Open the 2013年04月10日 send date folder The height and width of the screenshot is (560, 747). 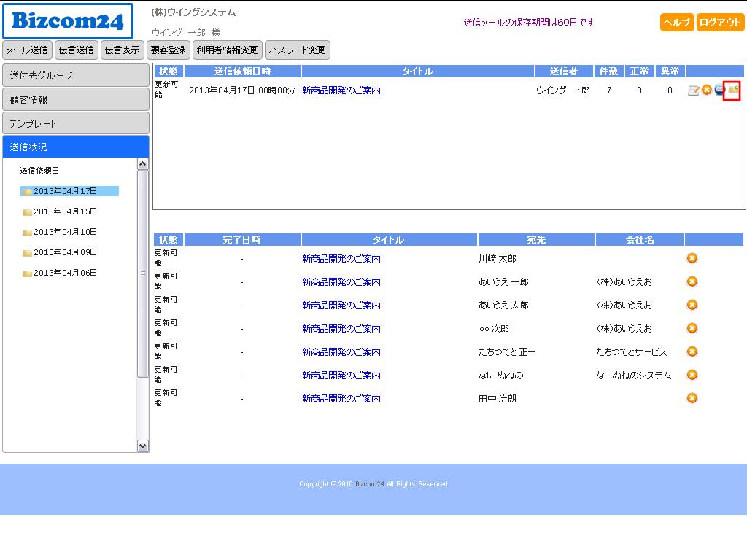point(65,232)
